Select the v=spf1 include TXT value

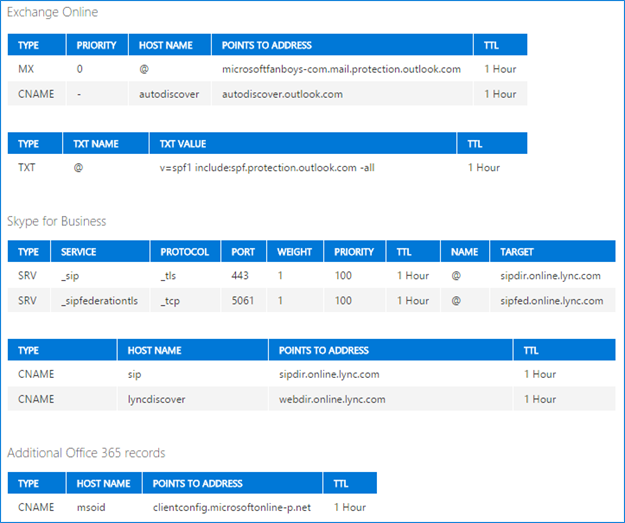[x=267, y=168]
